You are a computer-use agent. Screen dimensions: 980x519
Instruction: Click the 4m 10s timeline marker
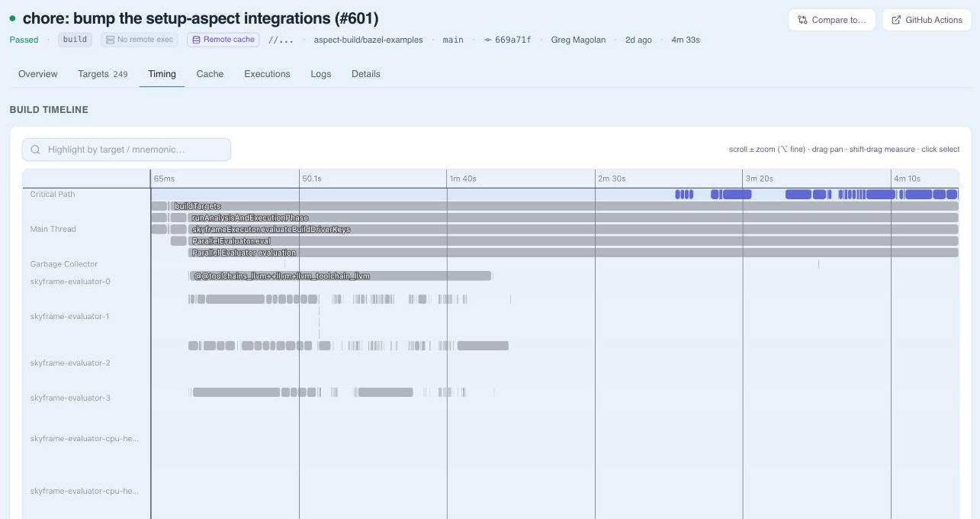click(908, 179)
